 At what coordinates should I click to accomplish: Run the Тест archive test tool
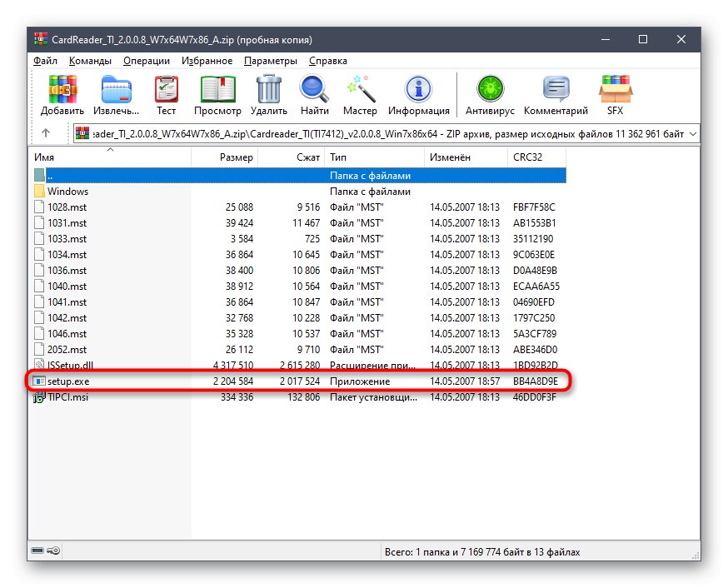[167, 88]
